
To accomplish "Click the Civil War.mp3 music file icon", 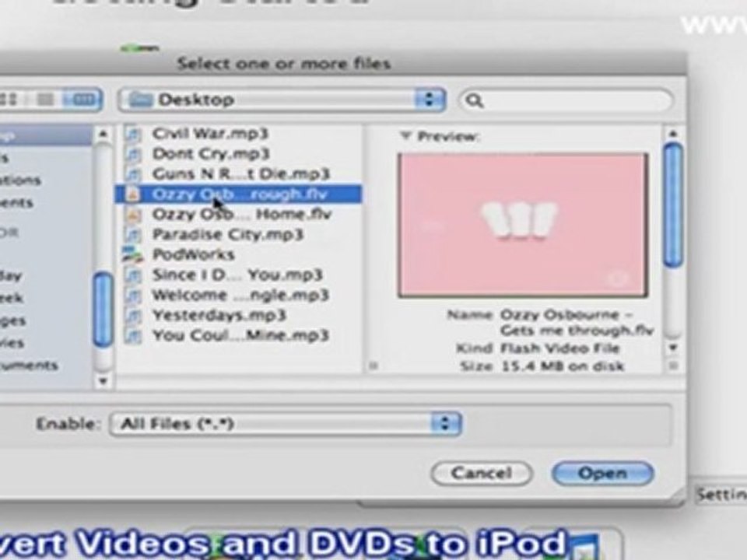I will [x=133, y=135].
